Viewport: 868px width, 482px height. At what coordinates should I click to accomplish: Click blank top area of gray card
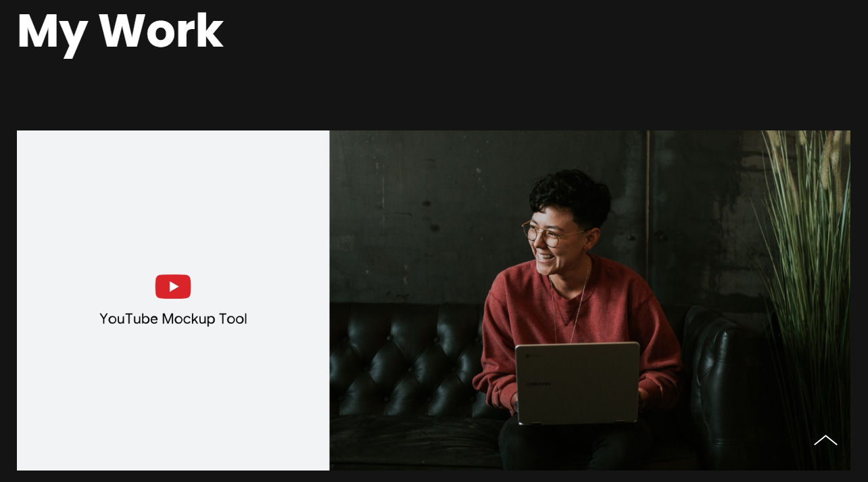tap(173, 196)
